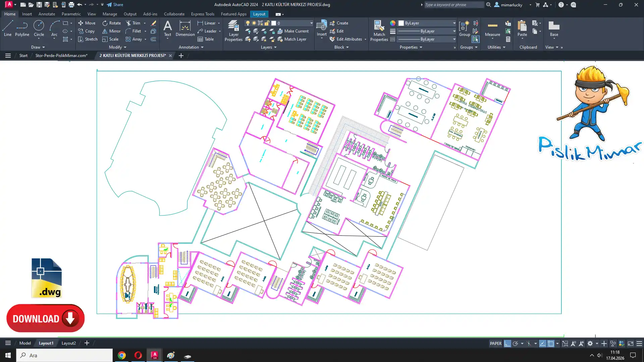644x362 pixels.
Task: Open the Annotate ribbon tab
Action: (47, 14)
